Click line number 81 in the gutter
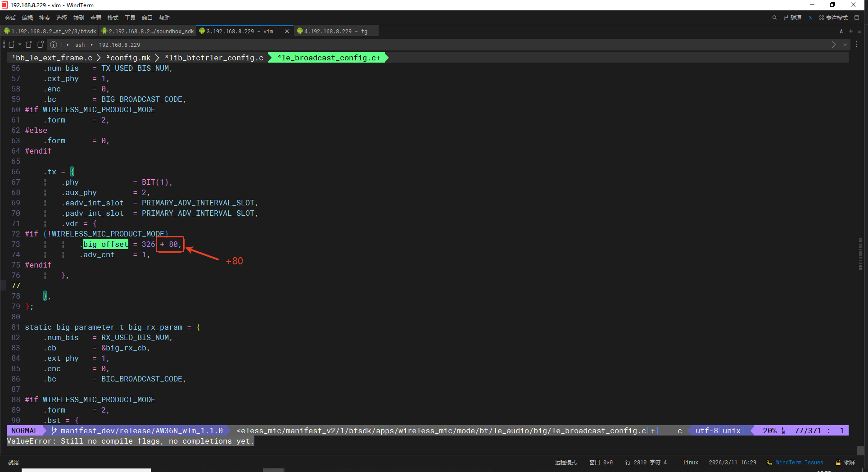Image resolution: width=868 pixels, height=472 pixels. pyautogui.click(x=16, y=327)
